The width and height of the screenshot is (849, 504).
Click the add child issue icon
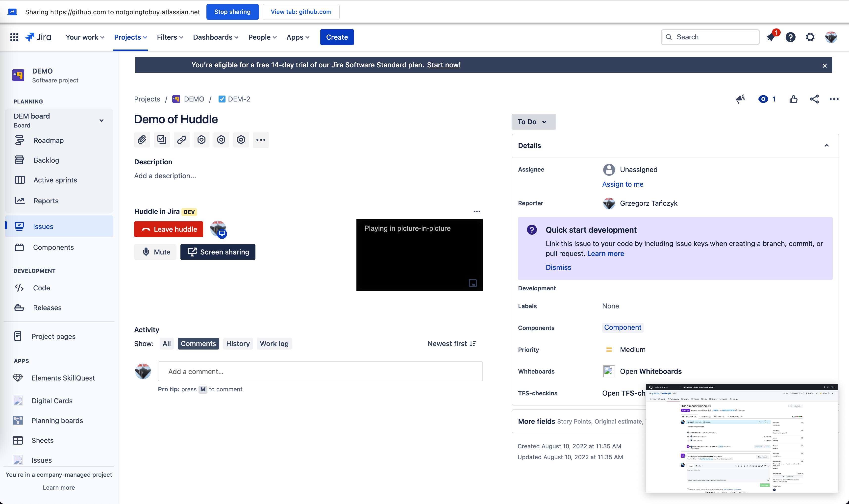point(162,140)
